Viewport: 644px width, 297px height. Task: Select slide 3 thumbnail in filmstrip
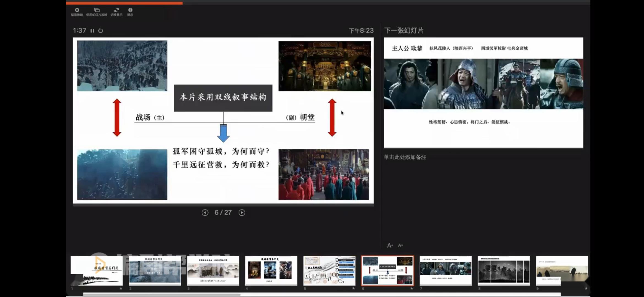[x=213, y=271]
